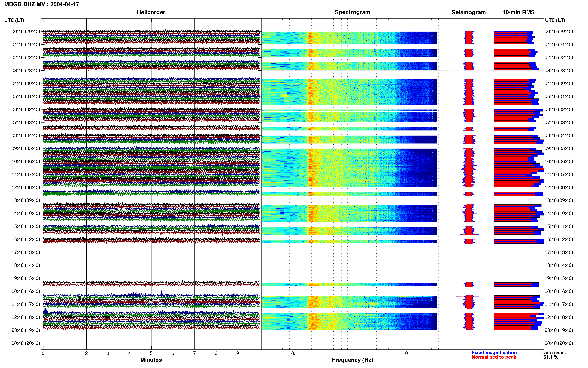Click the 06:40 (02:40) label on the Helicorder axis
This screenshot has height=368, width=588.
pyautogui.click(x=26, y=109)
